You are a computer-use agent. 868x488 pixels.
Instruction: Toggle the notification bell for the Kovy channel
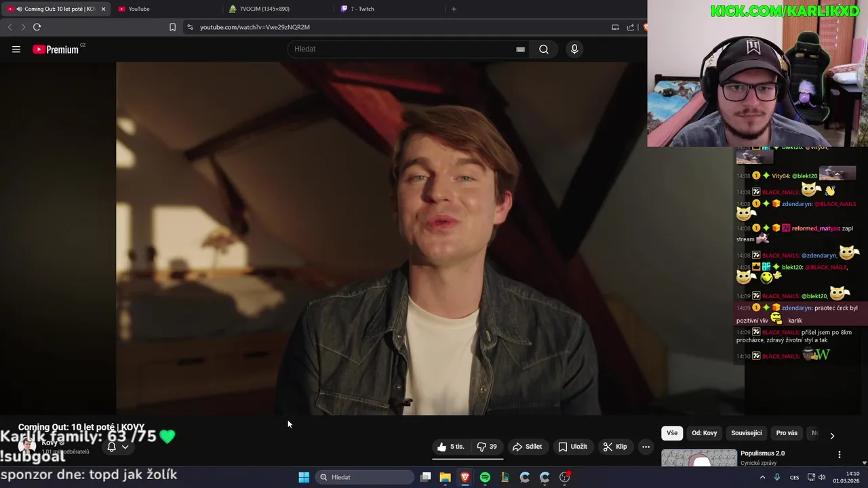pos(112,447)
